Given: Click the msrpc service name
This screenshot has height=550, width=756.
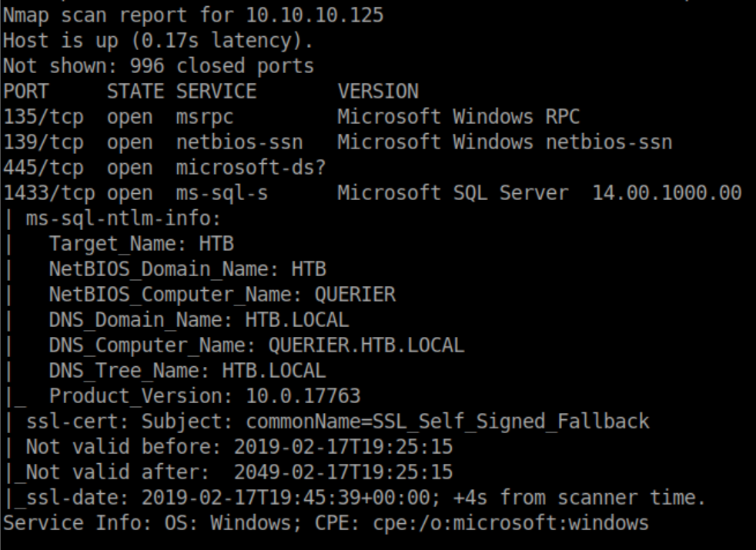Looking at the screenshot, I should pyautogui.click(x=205, y=117).
